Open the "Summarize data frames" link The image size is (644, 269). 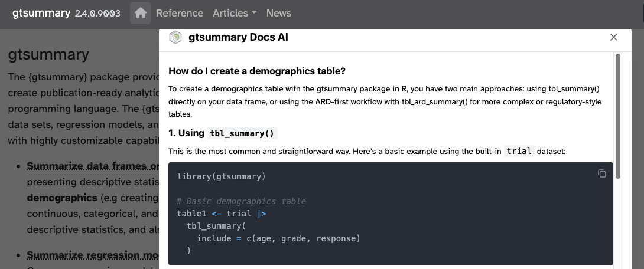tap(93, 166)
